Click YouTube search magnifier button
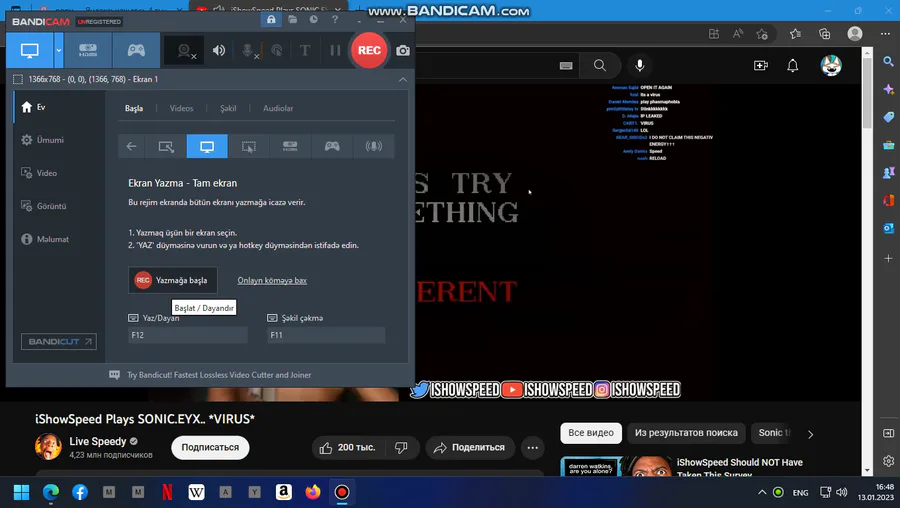The width and height of the screenshot is (900, 508). [x=600, y=65]
